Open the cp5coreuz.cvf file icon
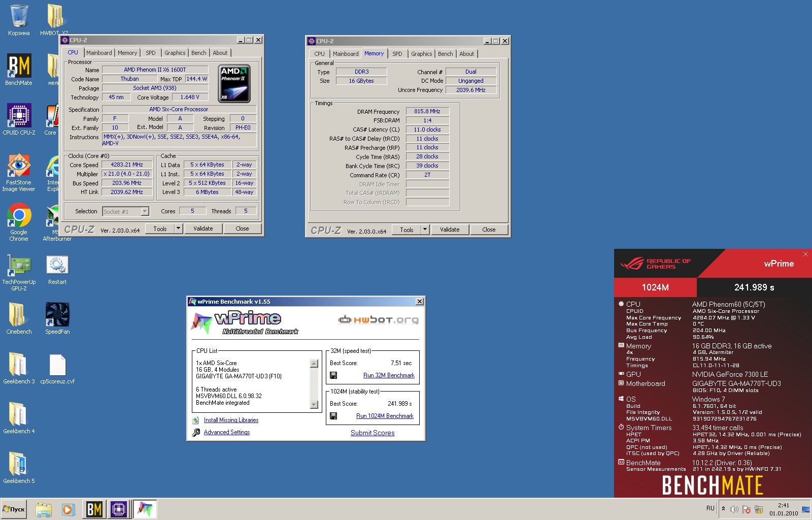 tap(57, 369)
